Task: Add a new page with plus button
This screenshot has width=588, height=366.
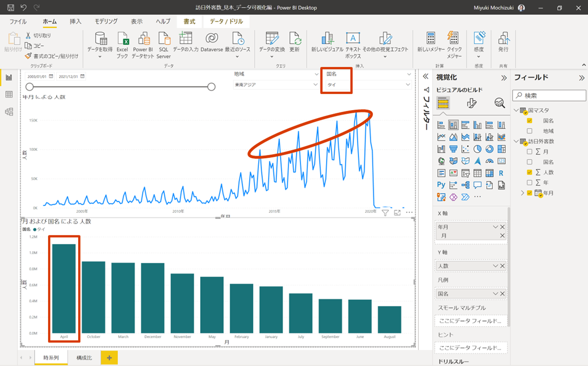Action: pos(109,358)
